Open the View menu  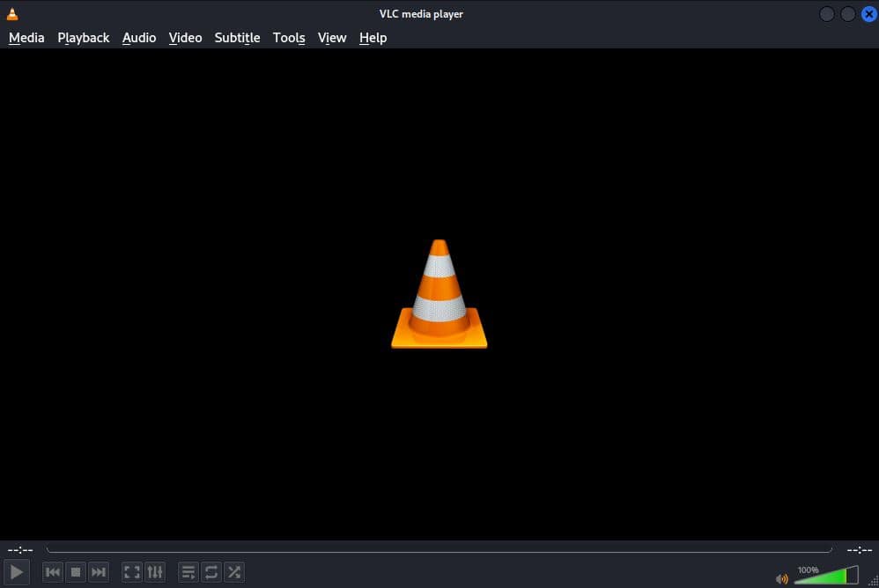click(x=332, y=38)
